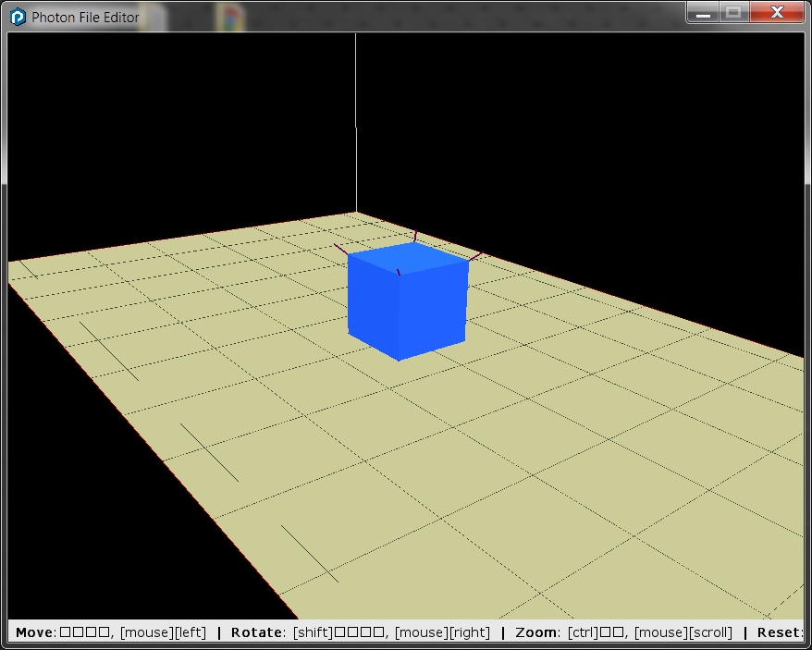Click the Rotate hint in the status bar
This screenshot has width=812, height=650.
tap(256, 632)
